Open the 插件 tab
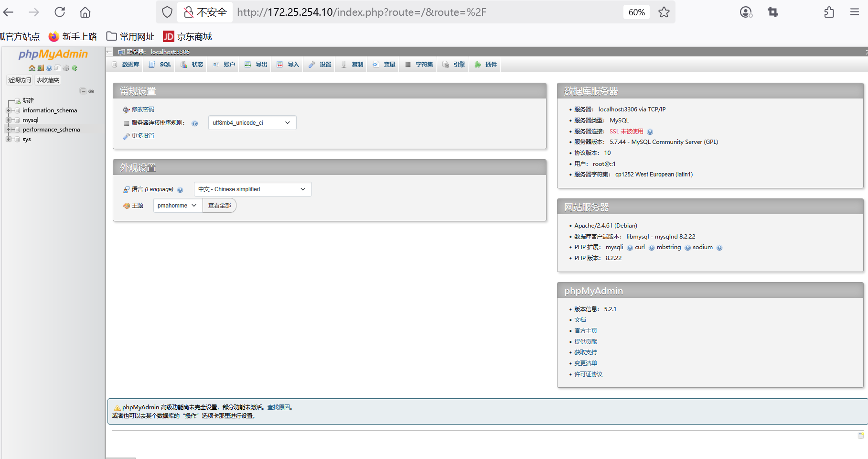Screen dimensions: 868x459 (x=485, y=65)
